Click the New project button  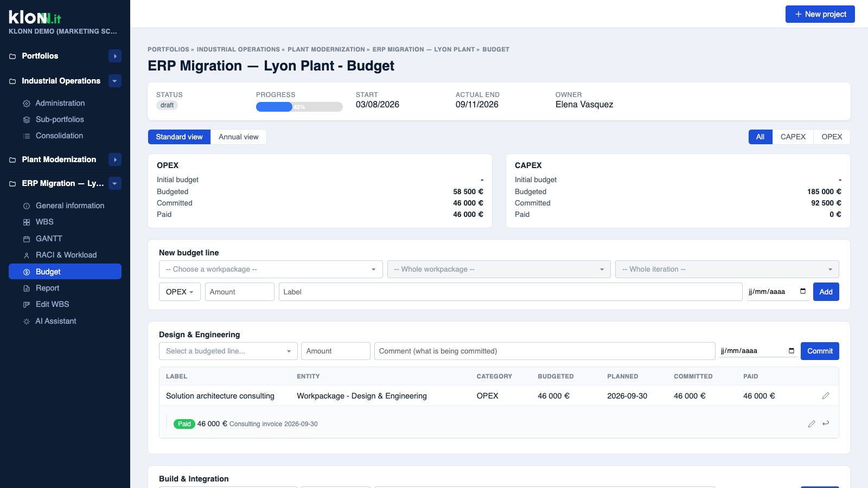tap(820, 14)
